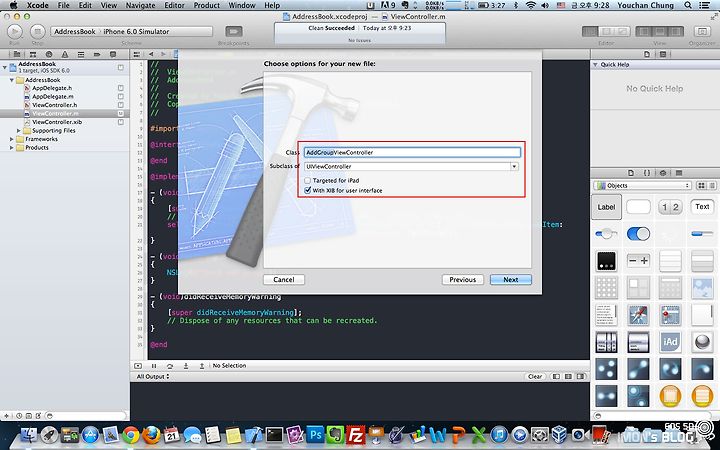The image size is (720, 450).
Task: Open the Window menu
Action: tap(242, 6)
